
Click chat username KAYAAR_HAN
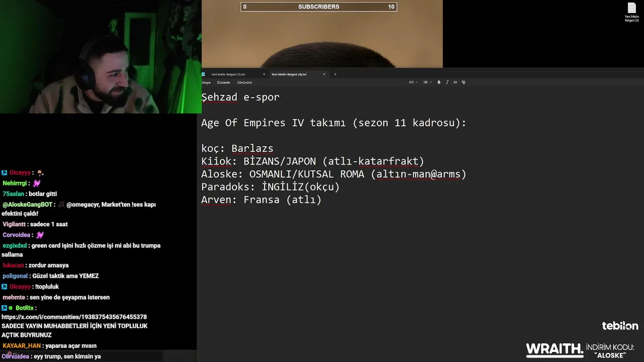(21, 346)
